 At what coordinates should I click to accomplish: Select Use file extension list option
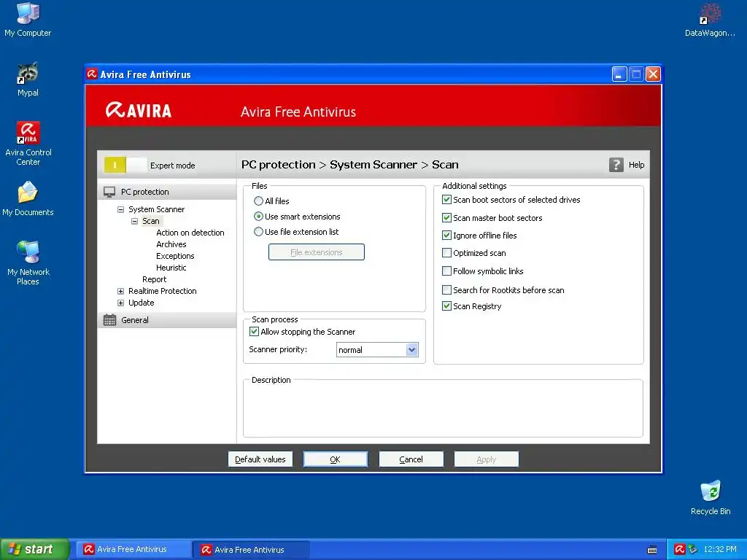coord(258,232)
